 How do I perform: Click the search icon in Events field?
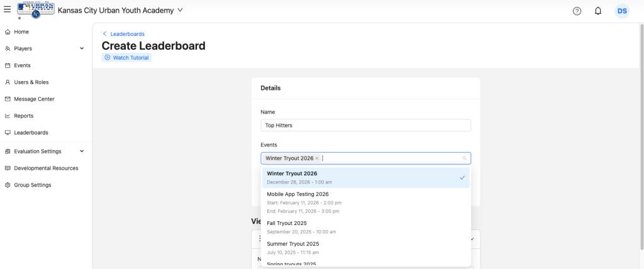(x=465, y=158)
